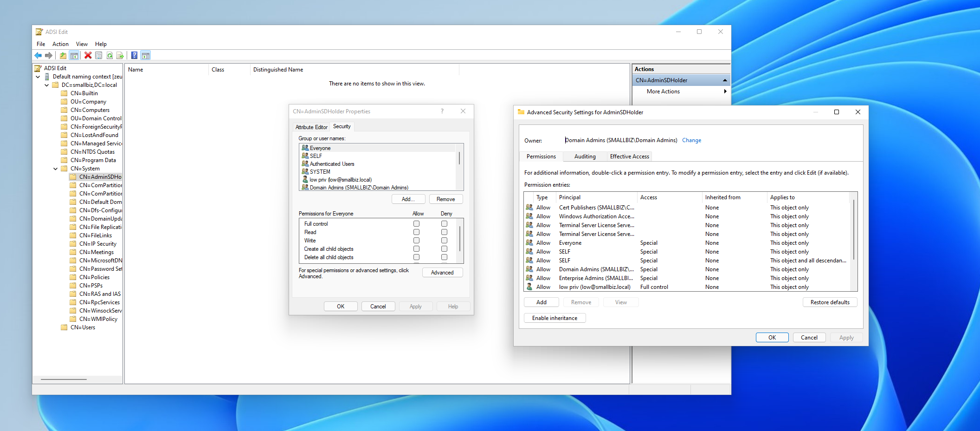The image size is (980, 431).
Task: Open the File menu
Action: [x=41, y=44]
